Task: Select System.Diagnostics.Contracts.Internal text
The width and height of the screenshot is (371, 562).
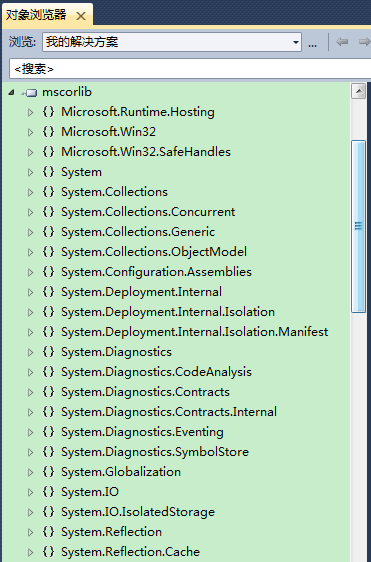Action: (169, 412)
